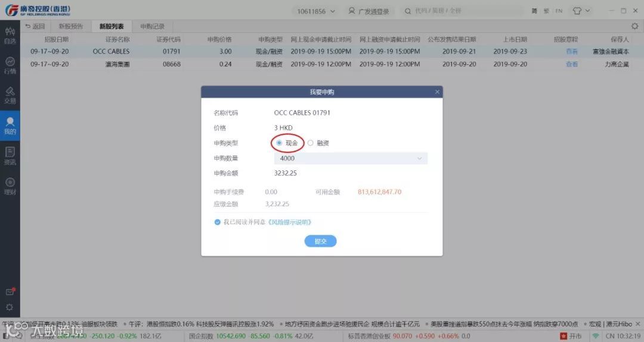View prospectus link for OCC CABLES
This screenshot has width=644, height=342.
point(572,51)
